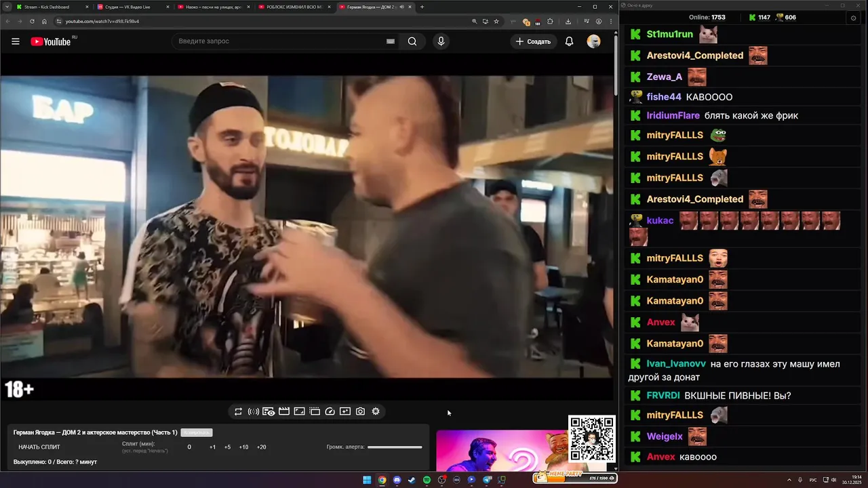The height and width of the screenshot is (488, 868).
Task: Reload the current page
Action: tap(32, 21)
